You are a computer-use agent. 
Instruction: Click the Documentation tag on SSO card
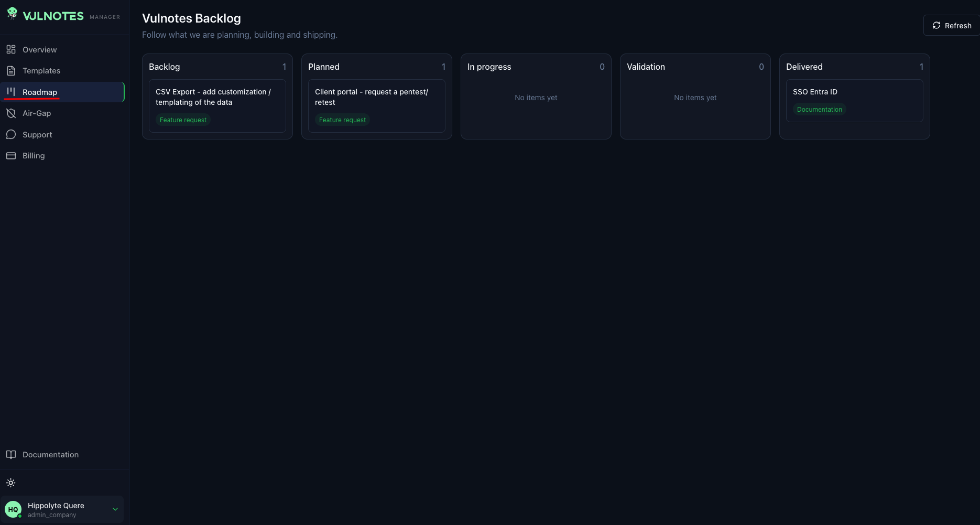click(x=820, y=110)
